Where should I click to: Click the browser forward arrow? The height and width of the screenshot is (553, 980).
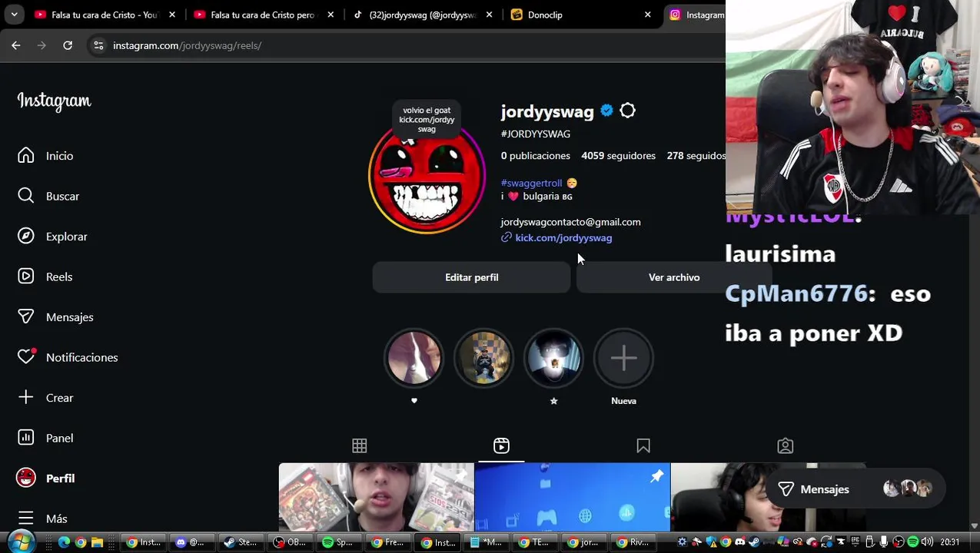(42, 45)
